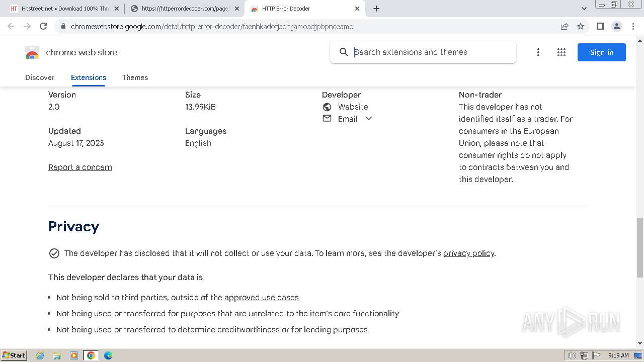
Task: Select the Extensions tab
Action: point(89,77)
